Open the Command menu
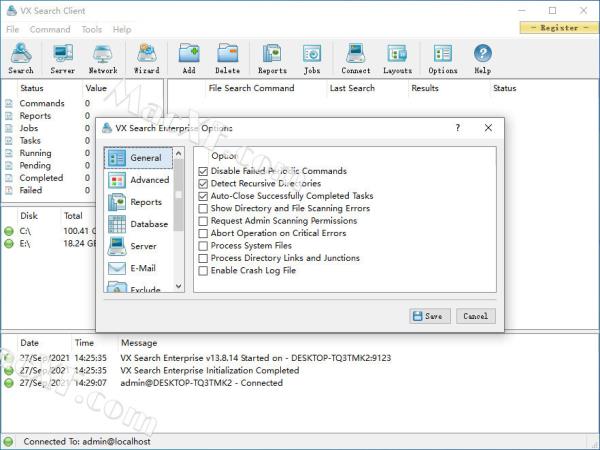Screen dimensions: 600x450 (50, 29)
